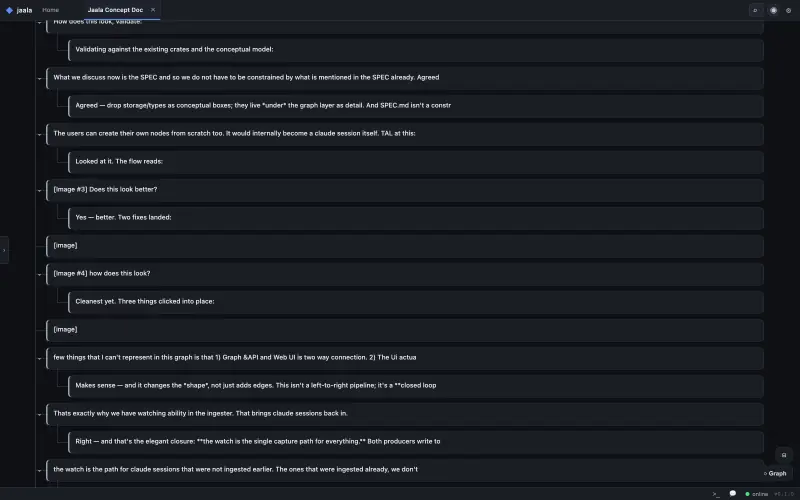Collapse the 'few things that I can't represent' node
The height and width of the screenshot is (500, 800).
click(39, 358)
